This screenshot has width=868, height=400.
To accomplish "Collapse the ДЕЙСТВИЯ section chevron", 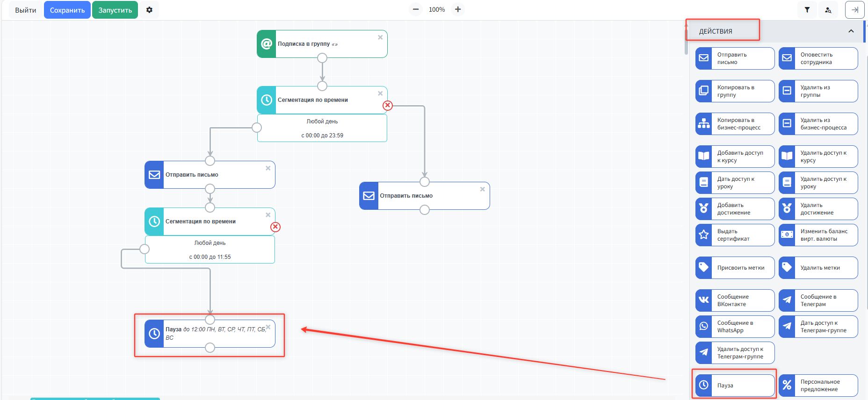I will 851,31.
